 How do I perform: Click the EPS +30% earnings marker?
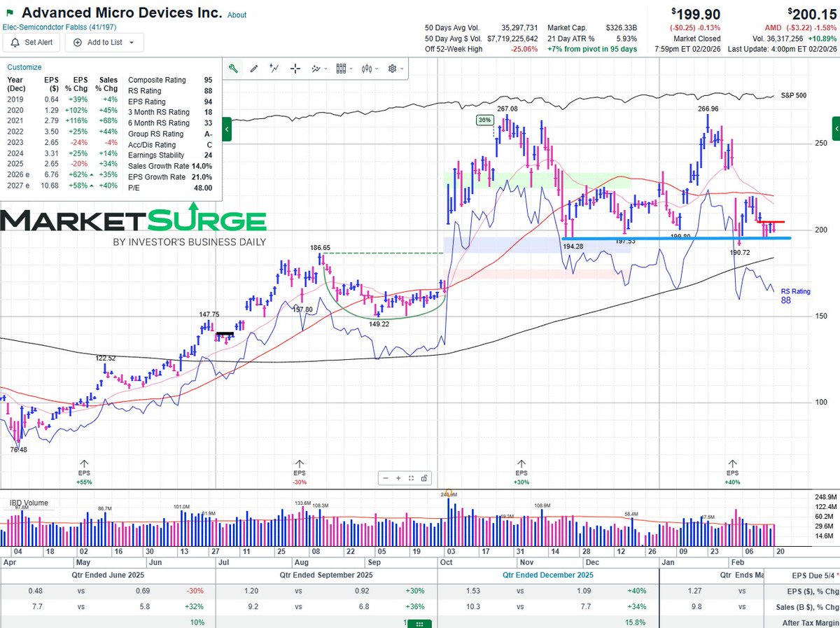pos(521,472)
